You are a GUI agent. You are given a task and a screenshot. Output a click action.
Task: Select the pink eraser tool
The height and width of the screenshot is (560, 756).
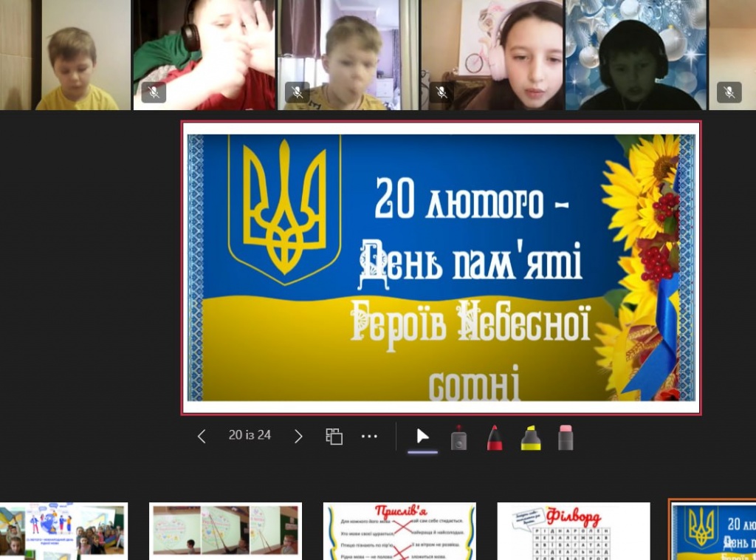566,438
